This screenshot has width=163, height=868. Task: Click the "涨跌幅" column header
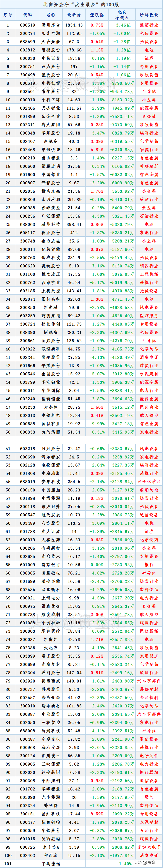(x=97, y=15)
